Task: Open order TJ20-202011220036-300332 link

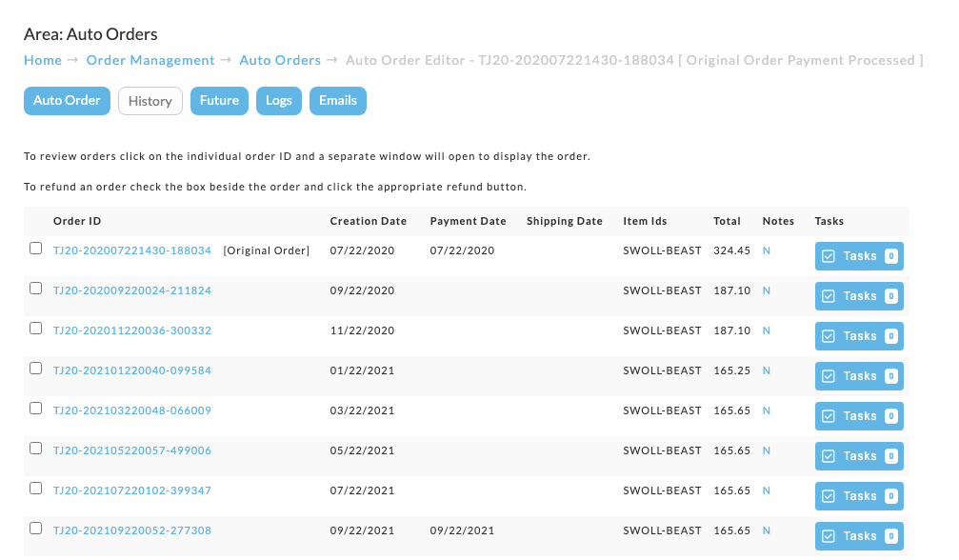Action: (x=132, y=330)
